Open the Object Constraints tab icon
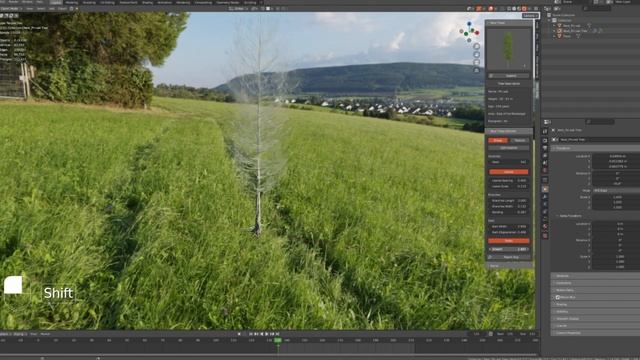The height and width of the screenshot is (360, 640). [x=545, y=219]
